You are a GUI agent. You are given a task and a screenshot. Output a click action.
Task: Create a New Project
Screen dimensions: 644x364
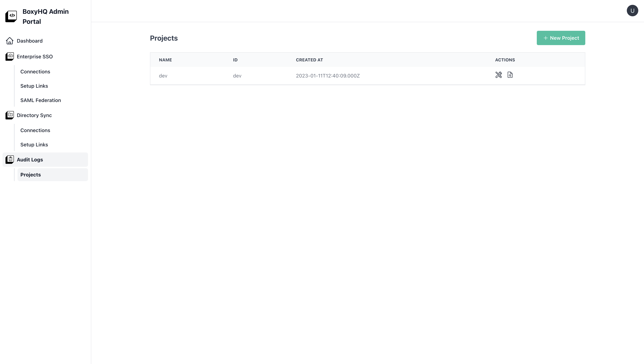tap(561, 38)
